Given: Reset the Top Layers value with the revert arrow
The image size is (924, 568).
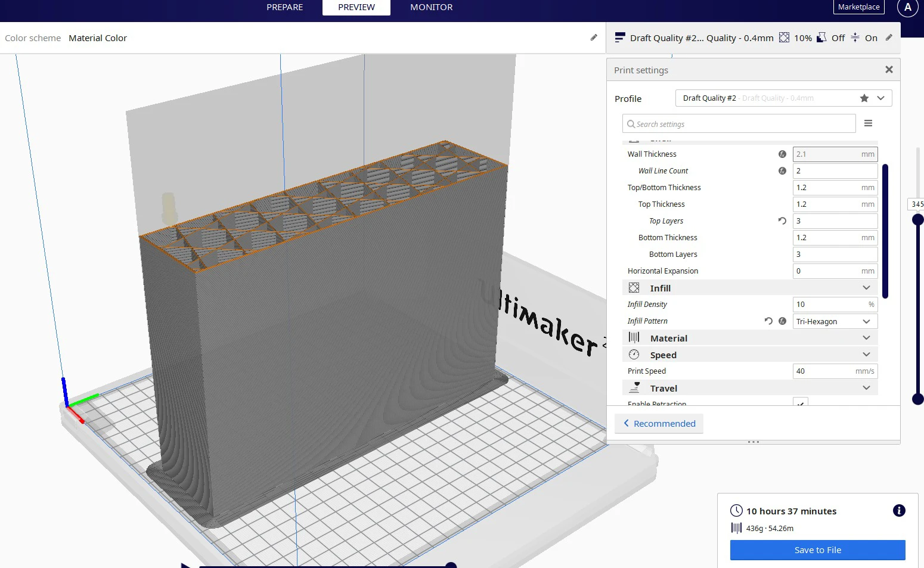Looking at the screenshot, I should pos(782,221).
